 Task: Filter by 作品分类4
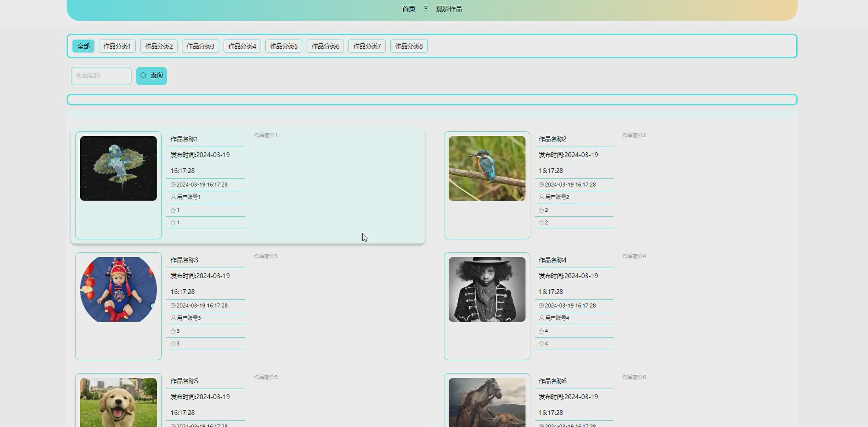coord(242,46)
